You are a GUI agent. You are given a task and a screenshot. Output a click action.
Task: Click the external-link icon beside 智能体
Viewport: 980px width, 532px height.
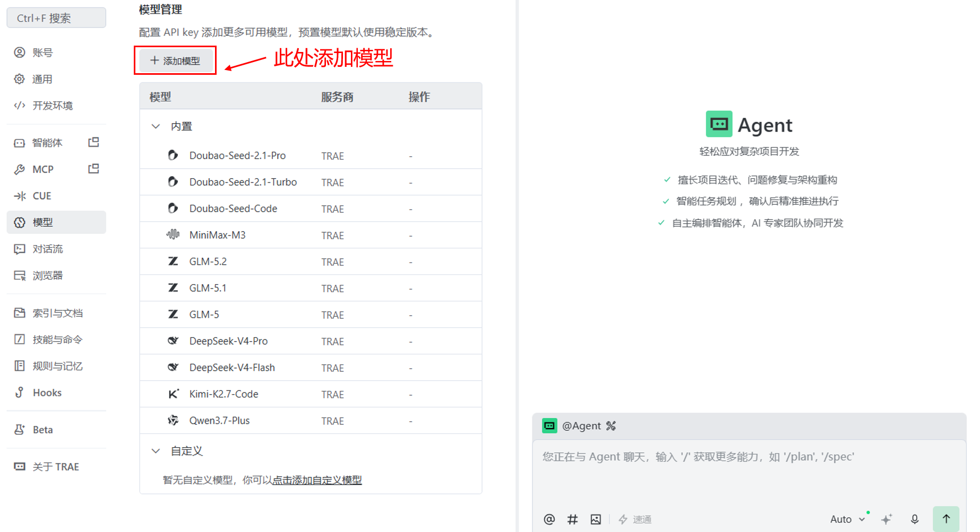[94, 142]
